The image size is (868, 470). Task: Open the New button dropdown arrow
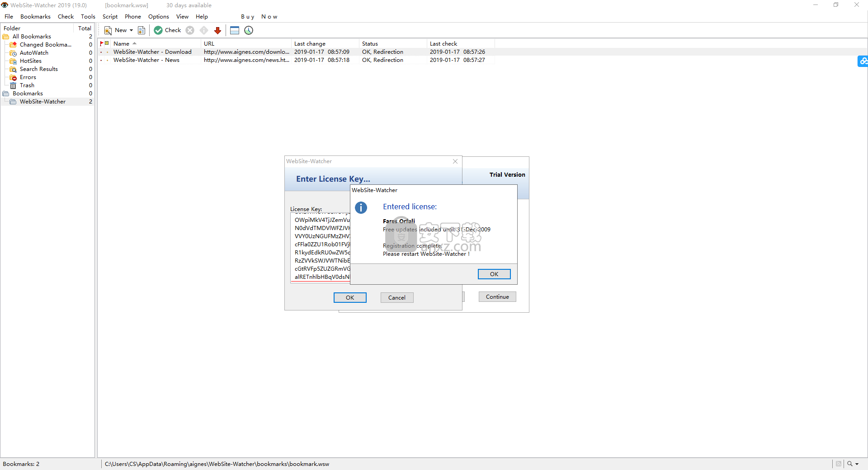coord(131,30)
